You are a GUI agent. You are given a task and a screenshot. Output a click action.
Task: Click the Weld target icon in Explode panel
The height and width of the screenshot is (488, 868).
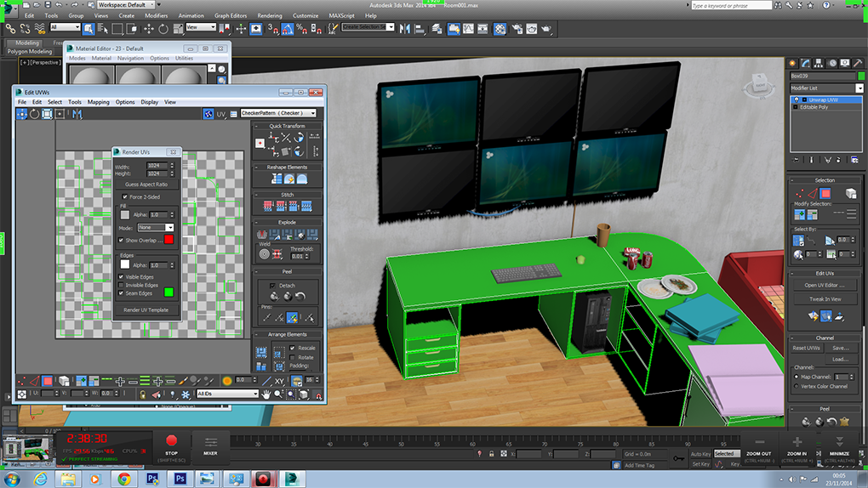[265, 254]
